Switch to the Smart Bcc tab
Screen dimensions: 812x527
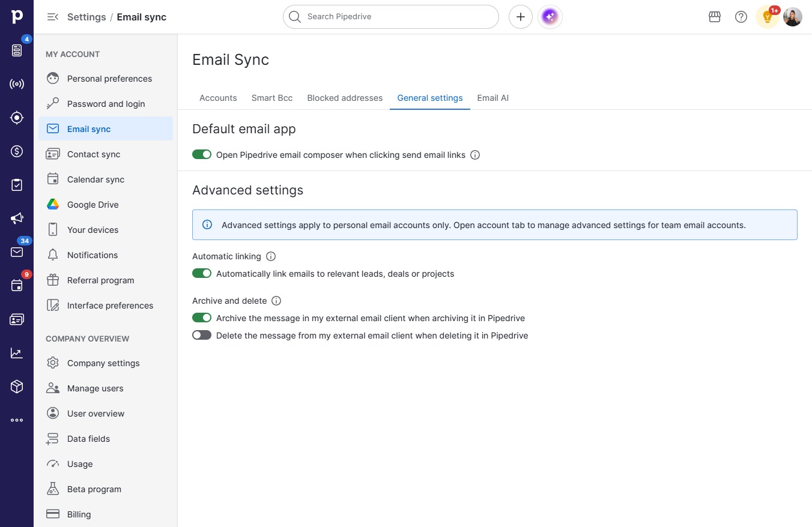pyautogui.click(x=272, y=98)
